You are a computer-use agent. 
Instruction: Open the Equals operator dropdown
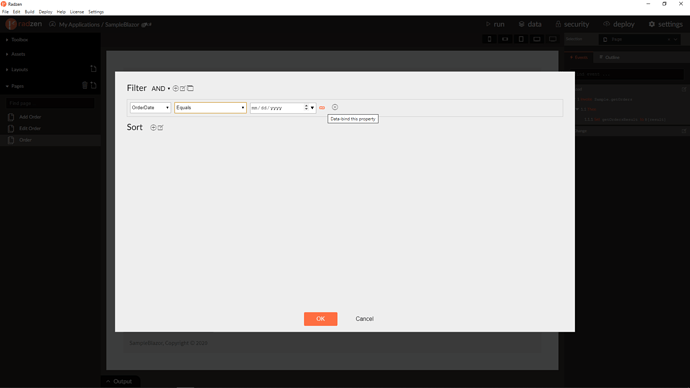tap(210, 108)
